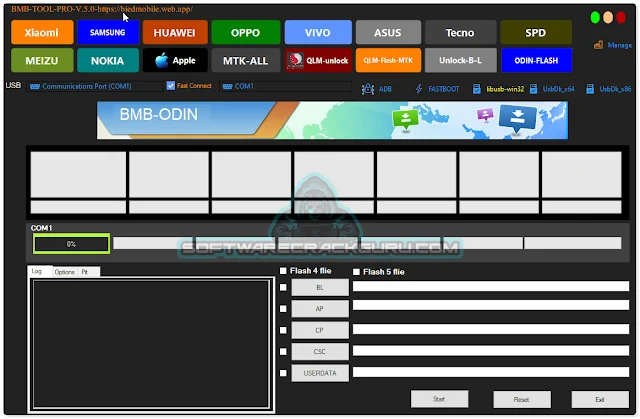
Task: Click the AP file path field
Action: (491, 305)
